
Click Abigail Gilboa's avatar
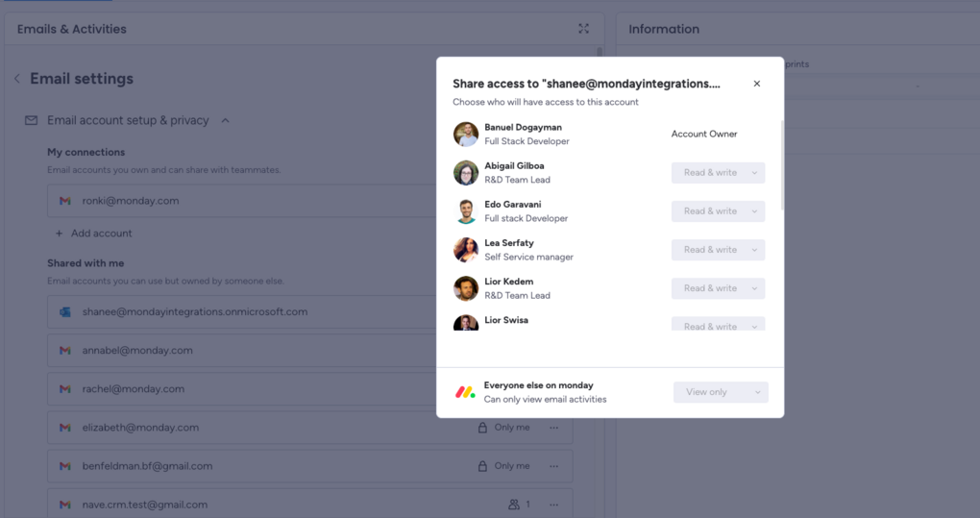click(466, 173)
